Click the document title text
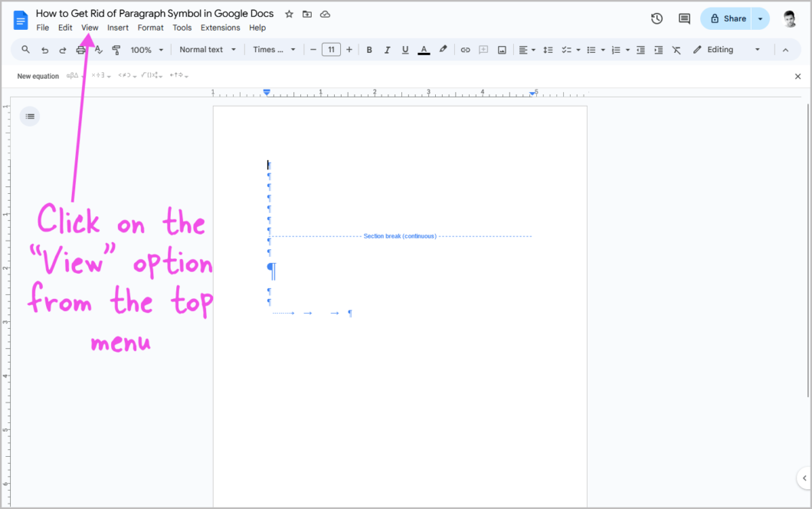This screenshot has width=812, height=509. (154, 14)
